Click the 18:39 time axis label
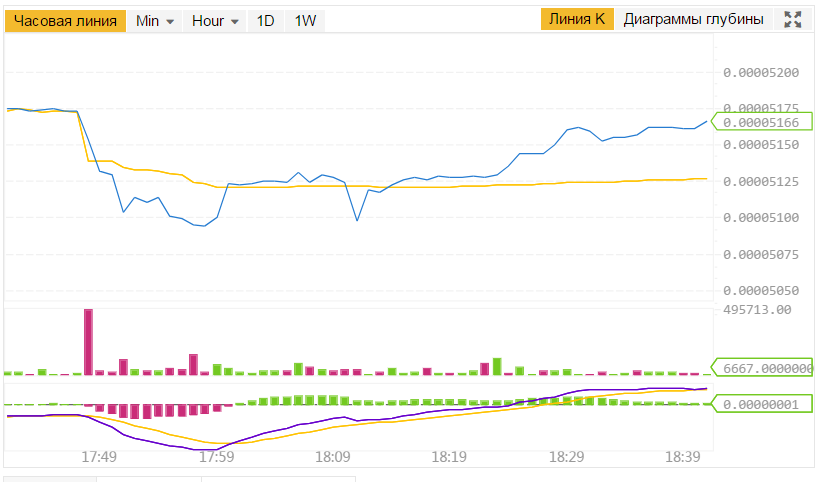 coord(684,456)
